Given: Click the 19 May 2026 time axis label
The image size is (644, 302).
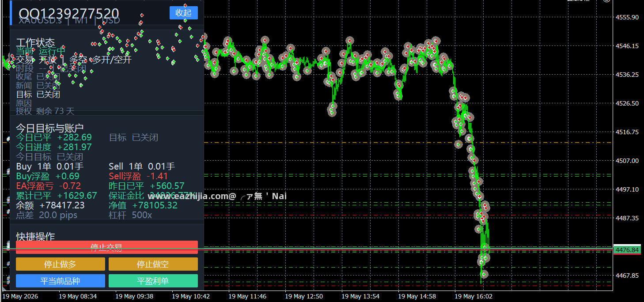Looking at the screenshot, I should (20, 296).
